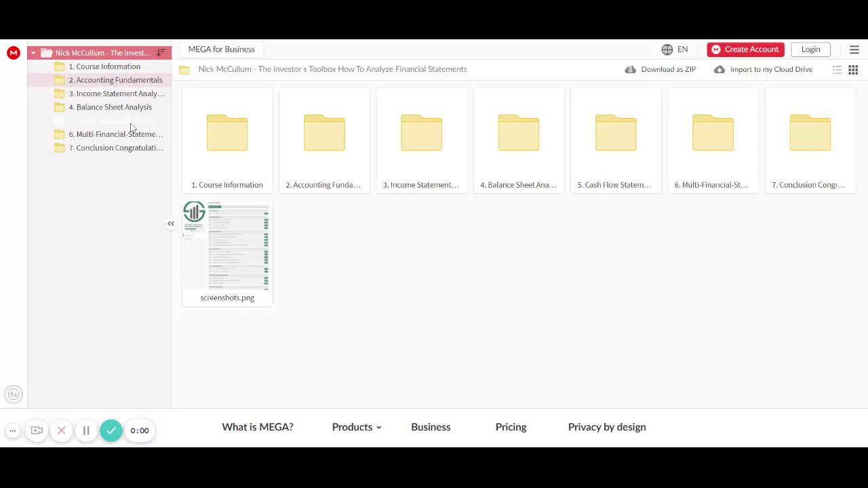Click the Login button
Viewport: 868px width, 488px height.
point(810,49)
